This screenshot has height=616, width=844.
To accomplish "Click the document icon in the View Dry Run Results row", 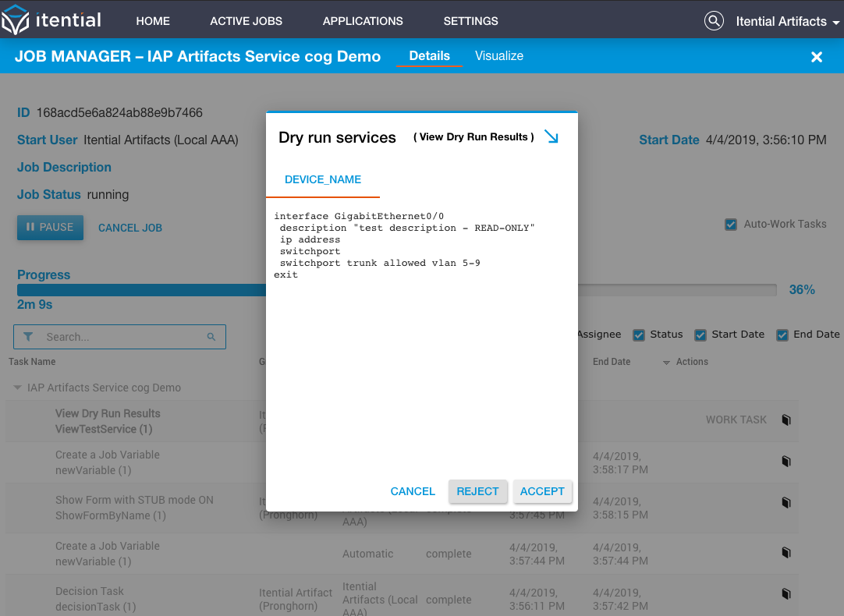I will (x=785, y=420).
